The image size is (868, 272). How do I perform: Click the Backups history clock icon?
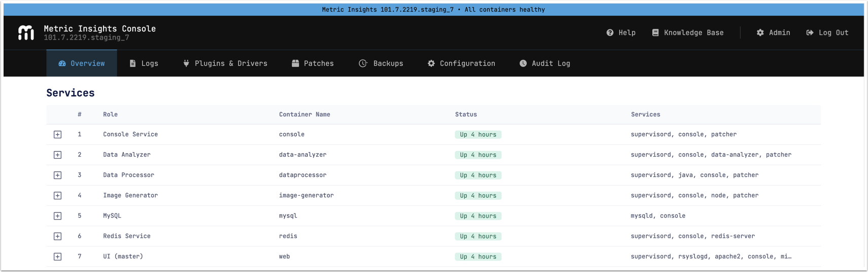pyautogui.click(x=363, y=64)
